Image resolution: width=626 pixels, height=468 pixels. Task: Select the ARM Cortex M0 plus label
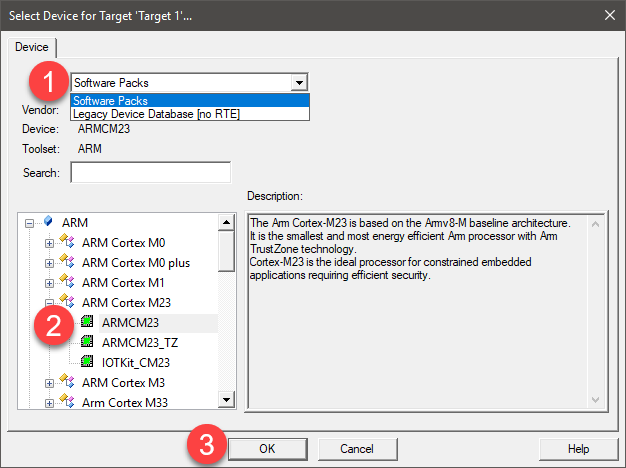tap(136, 263)
